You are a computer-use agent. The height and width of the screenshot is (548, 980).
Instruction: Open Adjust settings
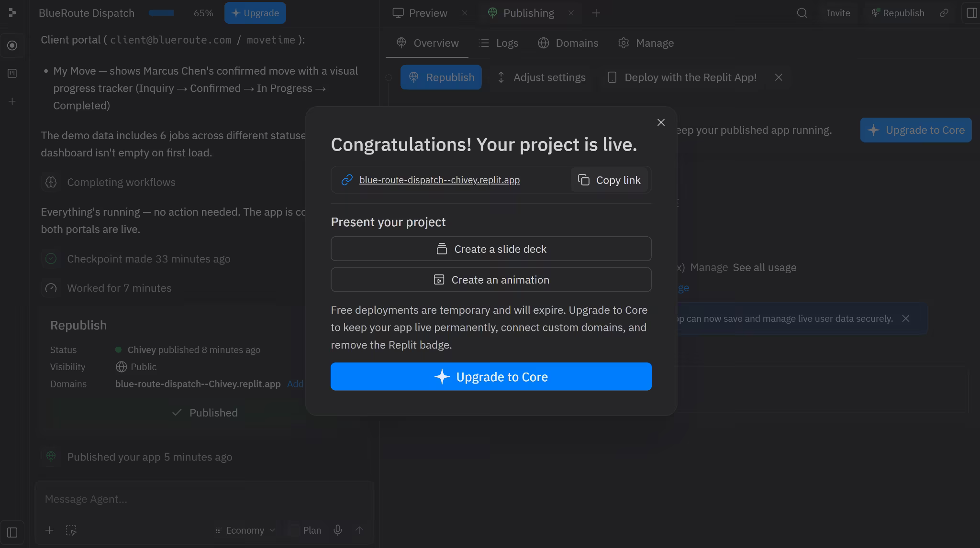pos(541,77)
